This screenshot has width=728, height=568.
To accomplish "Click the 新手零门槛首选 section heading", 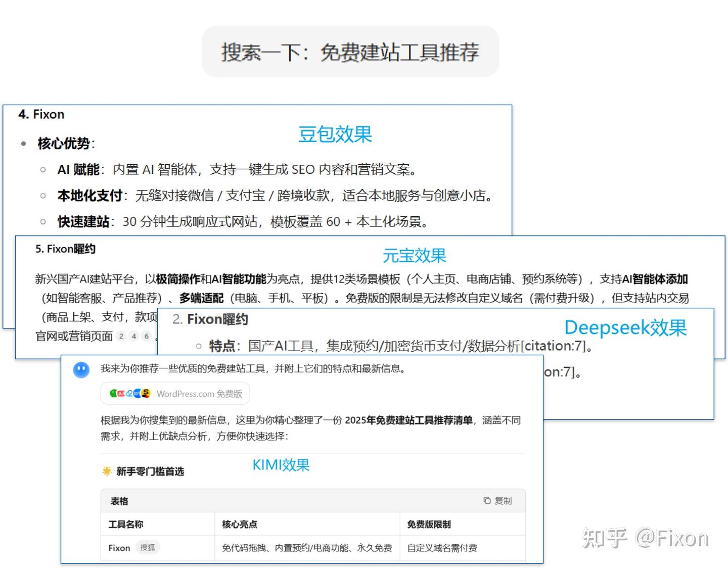I will 150,471.
